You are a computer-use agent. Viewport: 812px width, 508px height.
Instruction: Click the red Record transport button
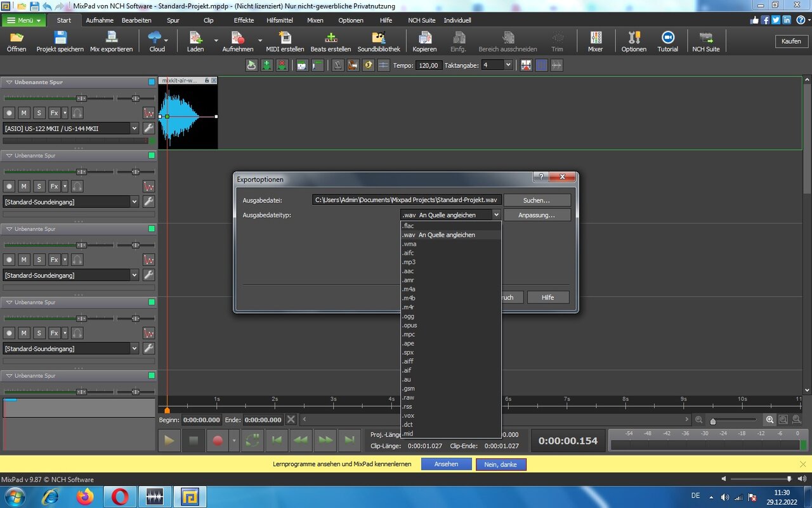click(218, 440)
